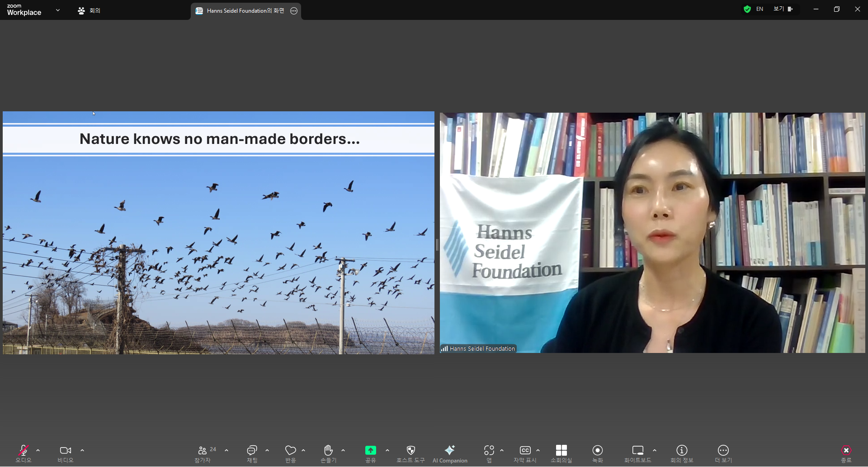Open the view options (보기)
Viewport: 868px width, 467px height.
(783, 9)
